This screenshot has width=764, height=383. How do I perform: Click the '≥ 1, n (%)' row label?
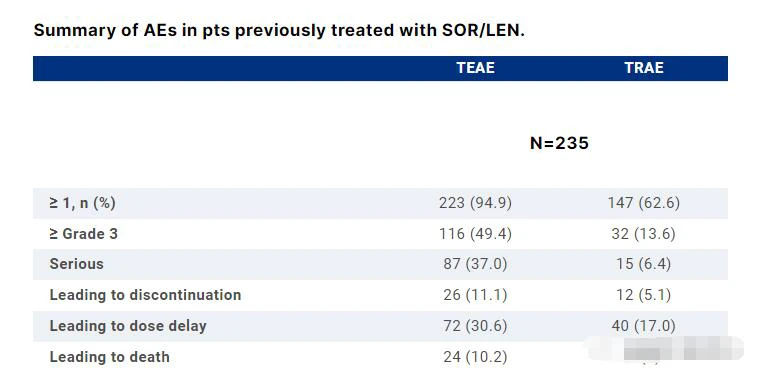pos(82,203)
